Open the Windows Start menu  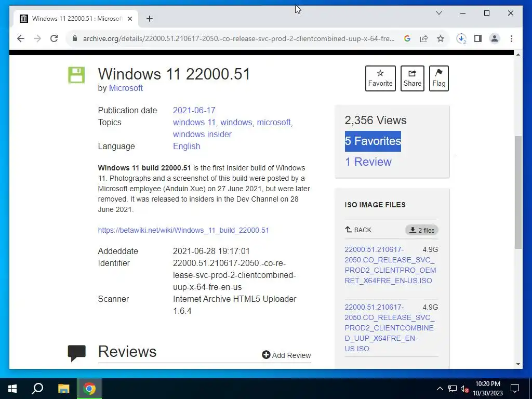click(12, 389)
